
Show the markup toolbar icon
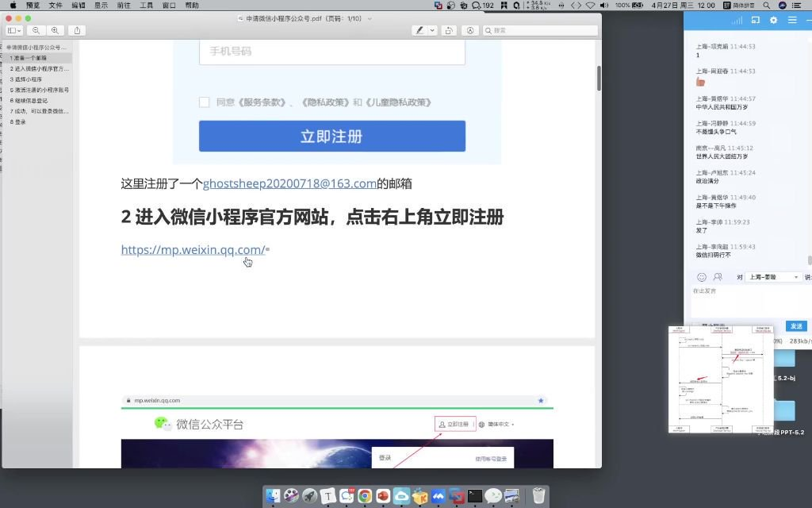(x=470, y=31)
